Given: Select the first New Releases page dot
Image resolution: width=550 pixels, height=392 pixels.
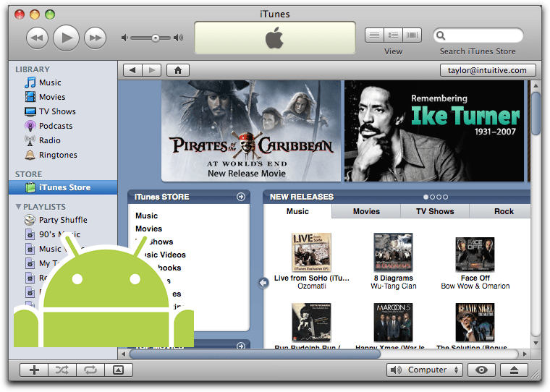Looking at the screenshot, I should (x=426, y=197).
